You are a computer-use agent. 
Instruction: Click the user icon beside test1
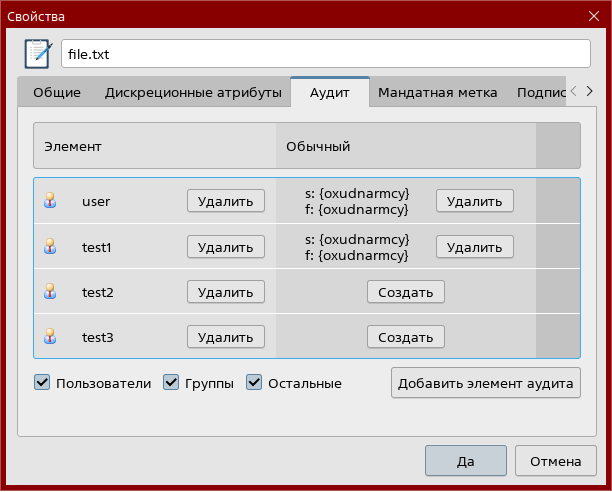tap(50, 246)
